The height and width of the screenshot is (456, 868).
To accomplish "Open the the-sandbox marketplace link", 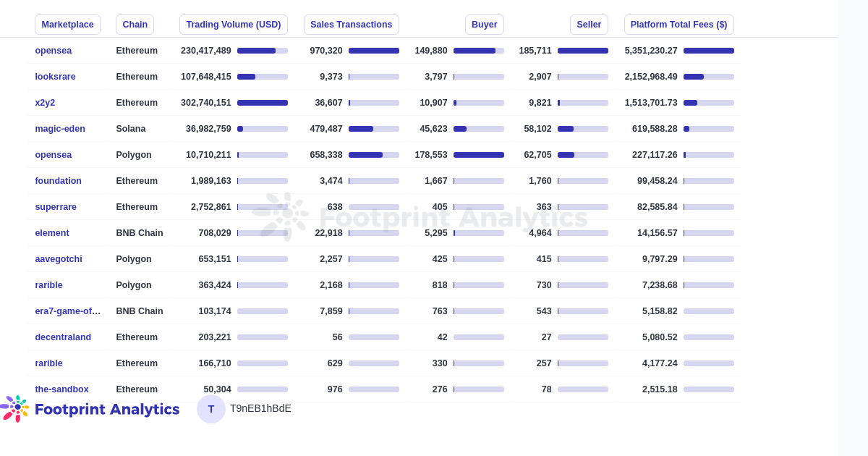I will click(61, 389).
